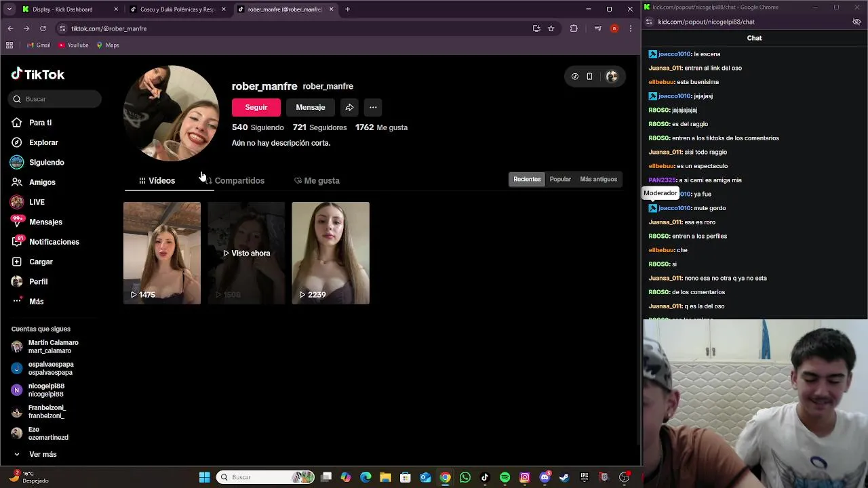Open the Gmail bookmark

39,45
